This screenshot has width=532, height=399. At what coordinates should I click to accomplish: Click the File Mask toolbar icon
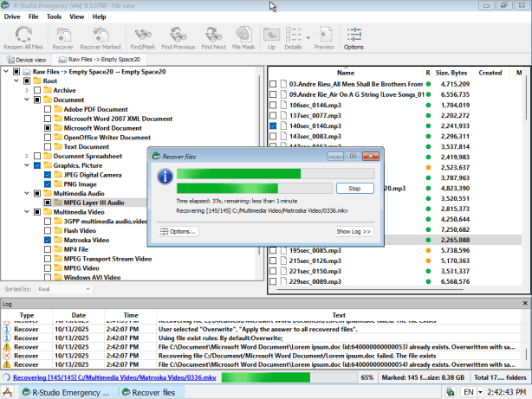244,37
